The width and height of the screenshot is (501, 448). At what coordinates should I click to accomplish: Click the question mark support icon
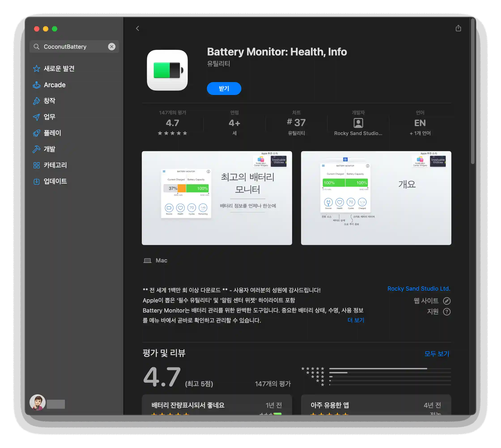click(x=447, y=312)
